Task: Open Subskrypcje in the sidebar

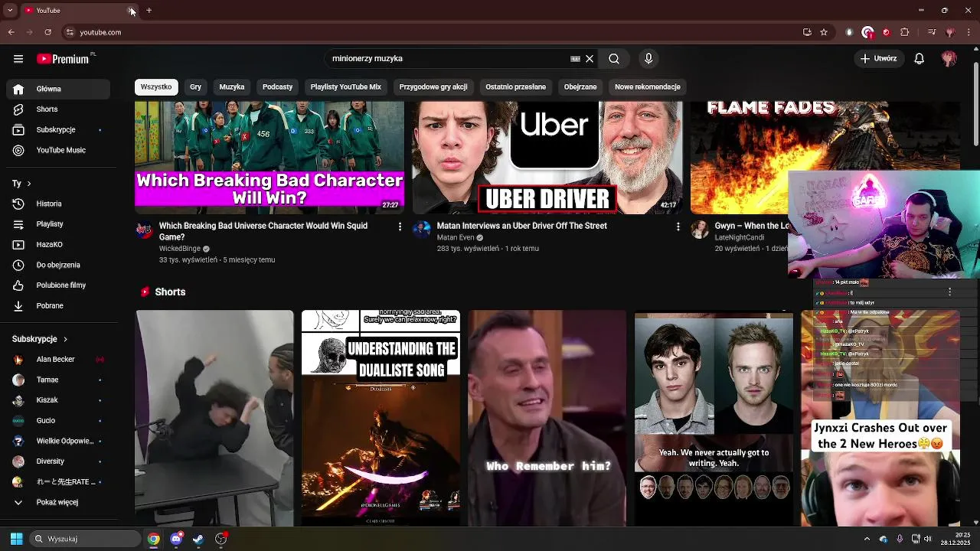Action: pyautogui.click(x=58, y=130)
